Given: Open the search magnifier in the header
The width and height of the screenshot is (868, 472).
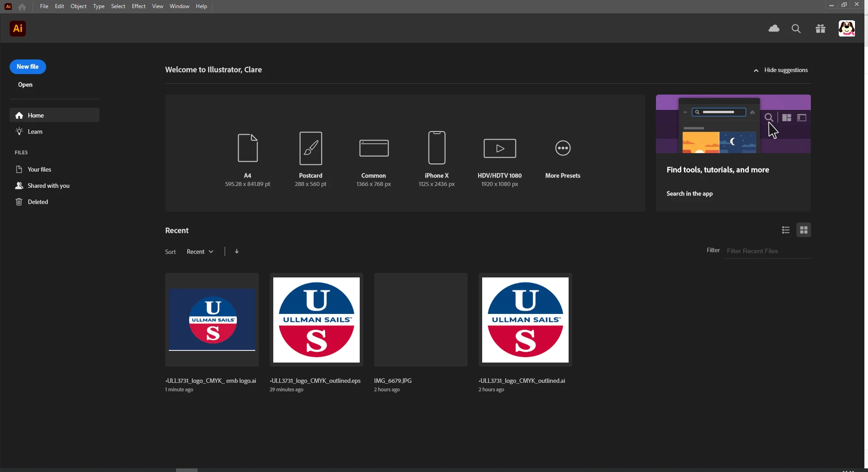Looking at the screenshot, I should (796, 29).
